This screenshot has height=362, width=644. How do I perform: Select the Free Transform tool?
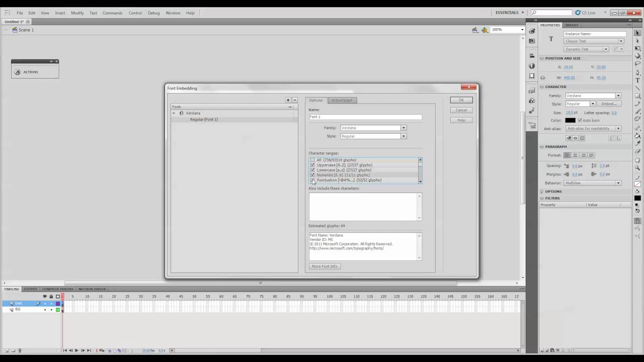(637, 48)
